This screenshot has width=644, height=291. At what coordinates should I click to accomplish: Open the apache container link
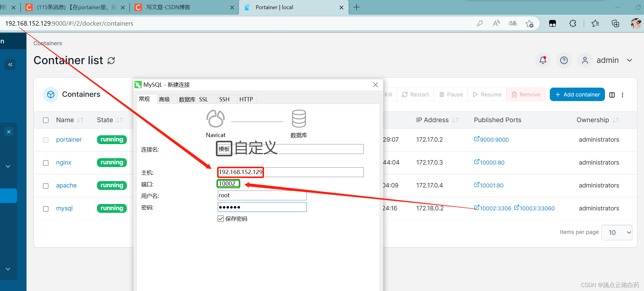pyautogui.click(x=66, y=185)
